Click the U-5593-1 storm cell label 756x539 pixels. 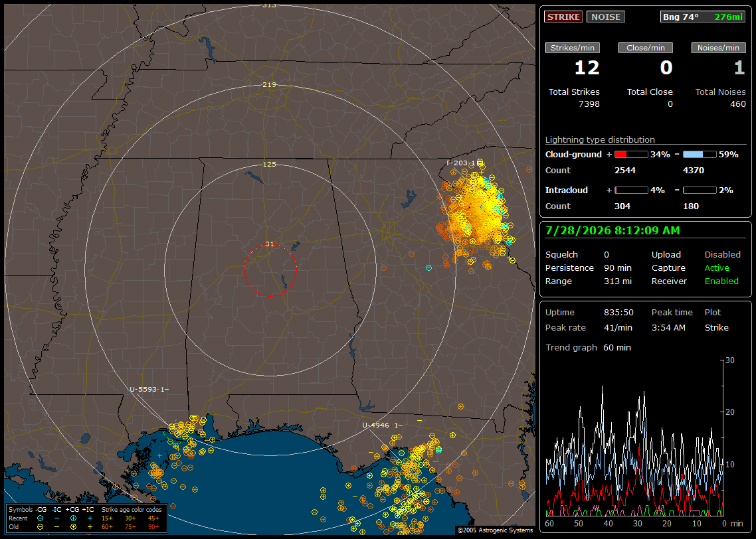tap(149, 389)
